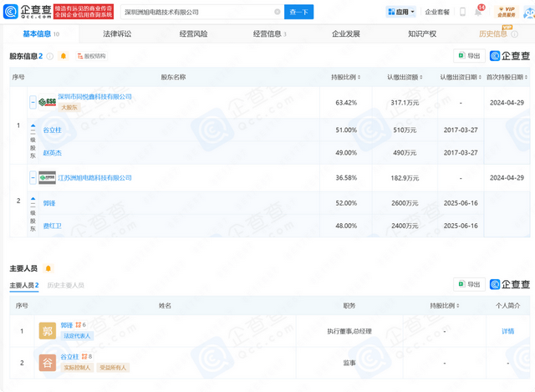Click the company name search input field

pyautogui.click(x=196, y=13)
